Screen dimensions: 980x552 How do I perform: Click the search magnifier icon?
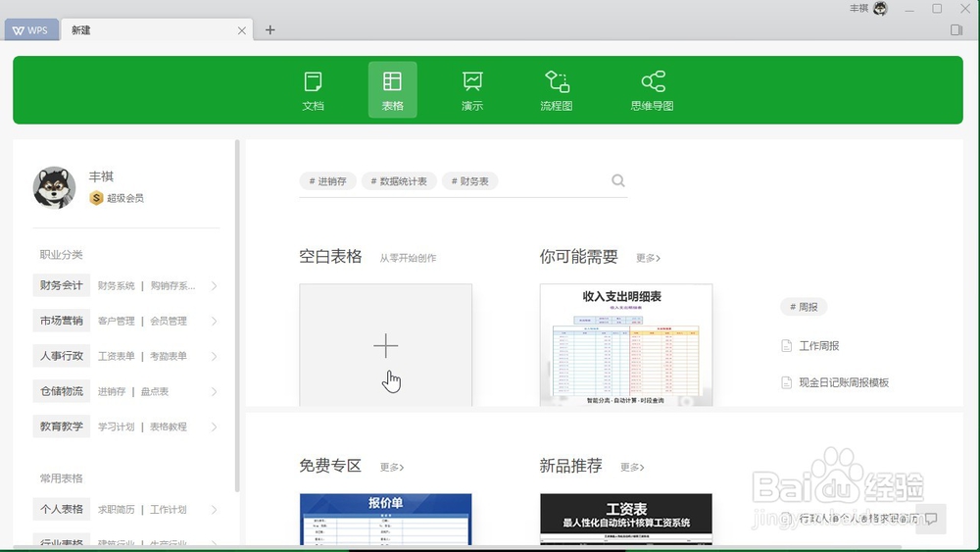point(618,180)
